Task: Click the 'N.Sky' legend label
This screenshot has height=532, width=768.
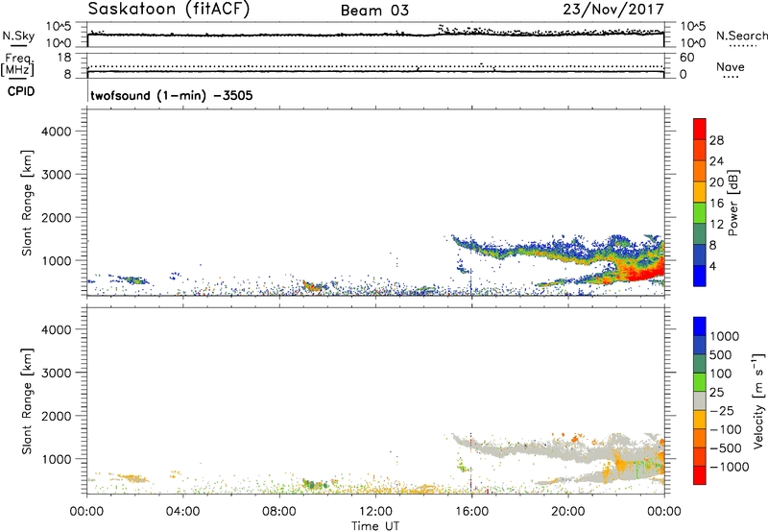Action: click(18, 36)
